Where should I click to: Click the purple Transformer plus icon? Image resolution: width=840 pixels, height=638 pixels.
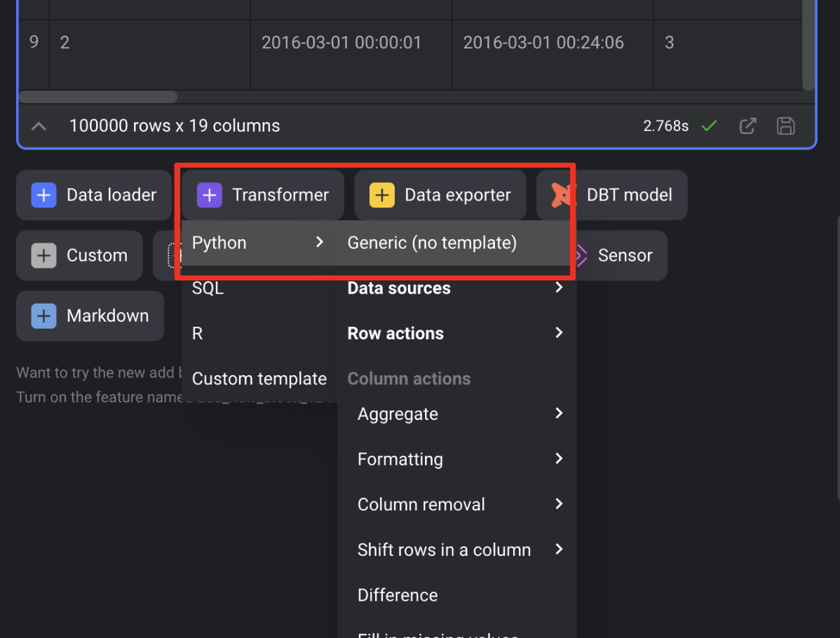click(x=209, y=195)
